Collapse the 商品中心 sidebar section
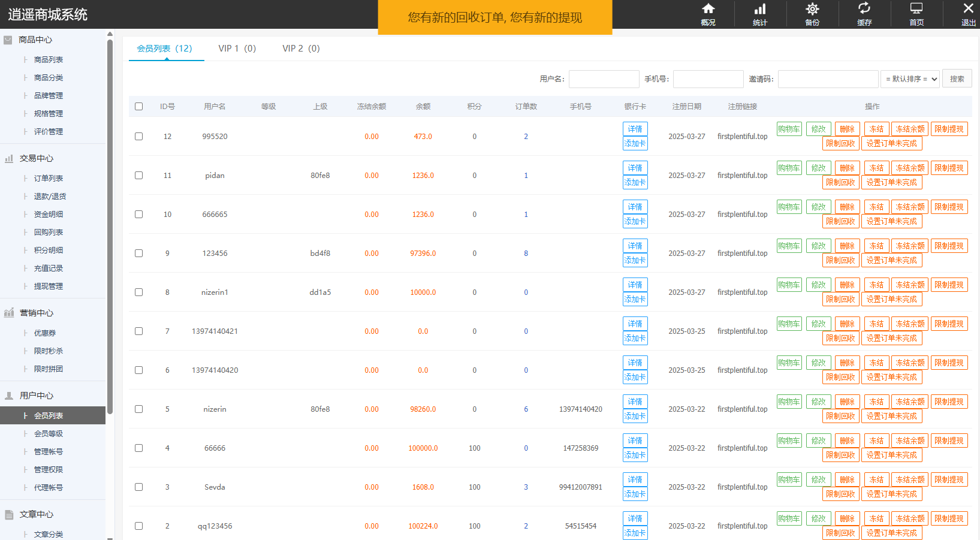Image resolution: width=980 pixels, height=540 pixels. [x=35, y=40]
